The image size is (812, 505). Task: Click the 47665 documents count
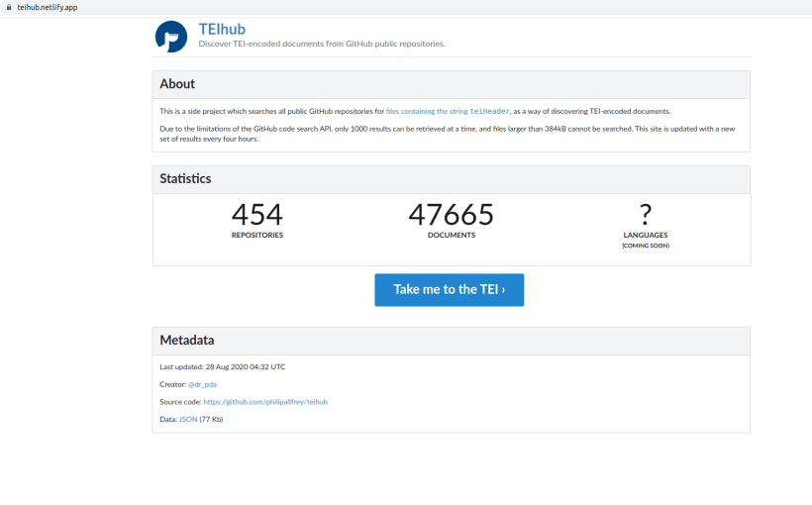pyautogui.click(x=451, y=214)
